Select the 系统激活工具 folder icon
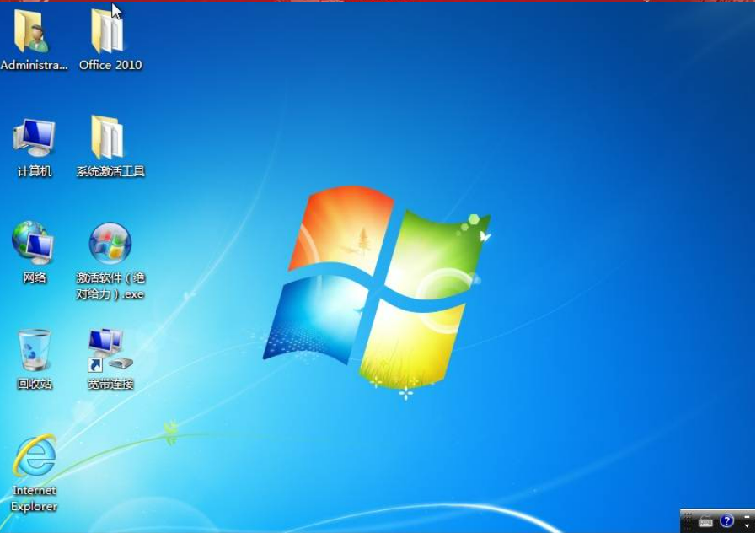The width and height of the screenshot is (756, 533). click(108, 138)
